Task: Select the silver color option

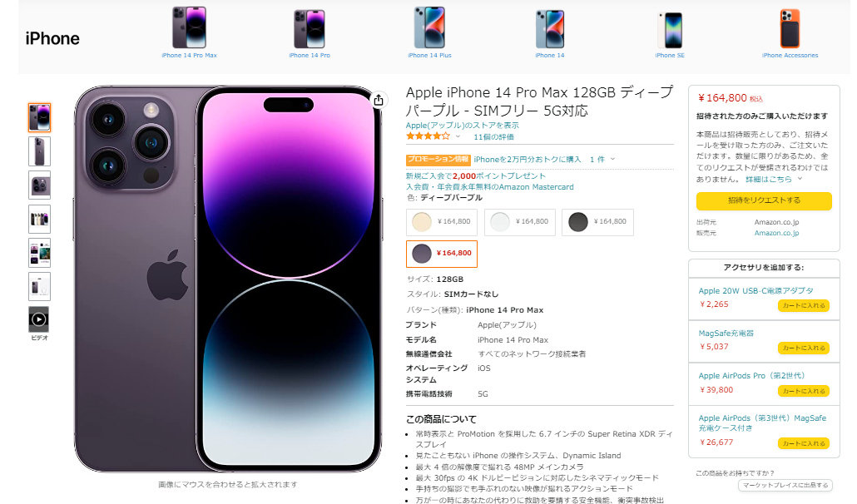Action: click(x=520, y=222)
